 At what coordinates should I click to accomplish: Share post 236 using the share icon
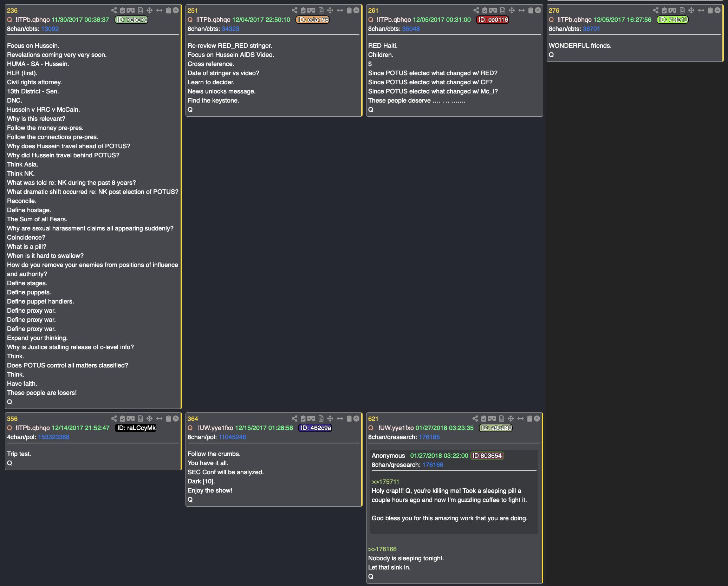pos(114,10)
